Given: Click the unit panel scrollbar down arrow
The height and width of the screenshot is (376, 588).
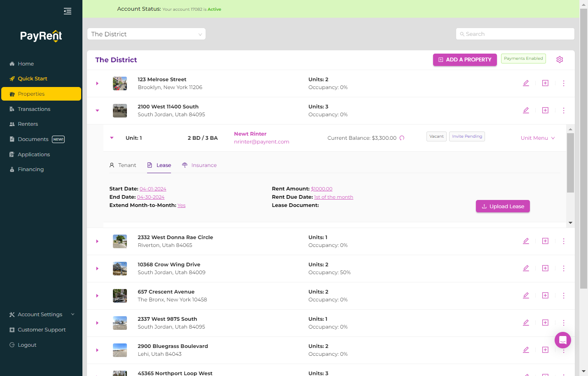Looking at the screenshot, I should (570, 223).
